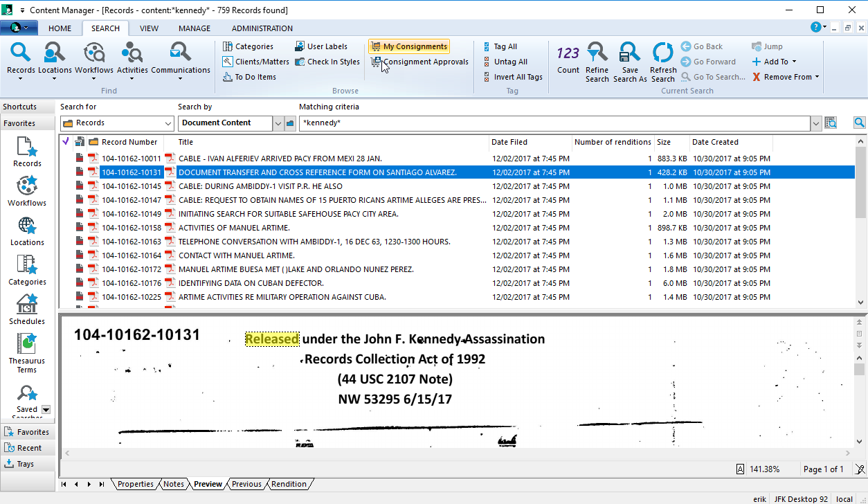Open the application menu dropdown button
The width and height of the screenshot is (868, 504).
tap(19, 28)
